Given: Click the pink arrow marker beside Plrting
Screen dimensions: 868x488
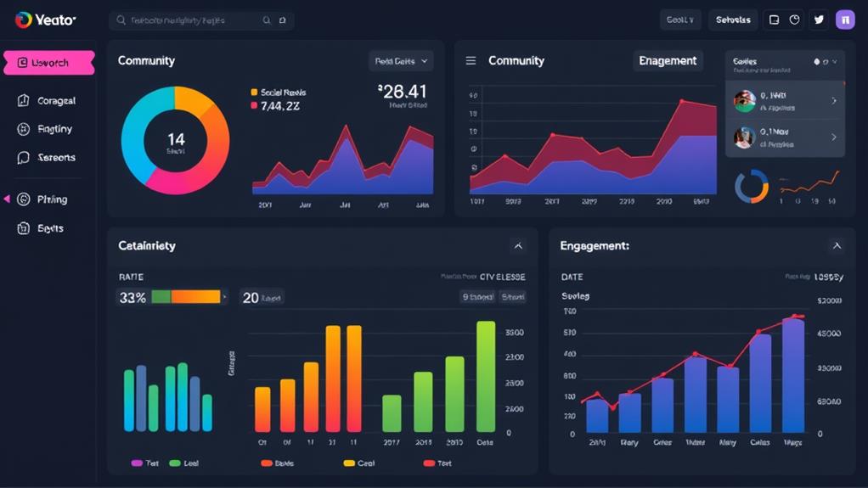Looking at the screenshot, I should click(x=7, y=199).
